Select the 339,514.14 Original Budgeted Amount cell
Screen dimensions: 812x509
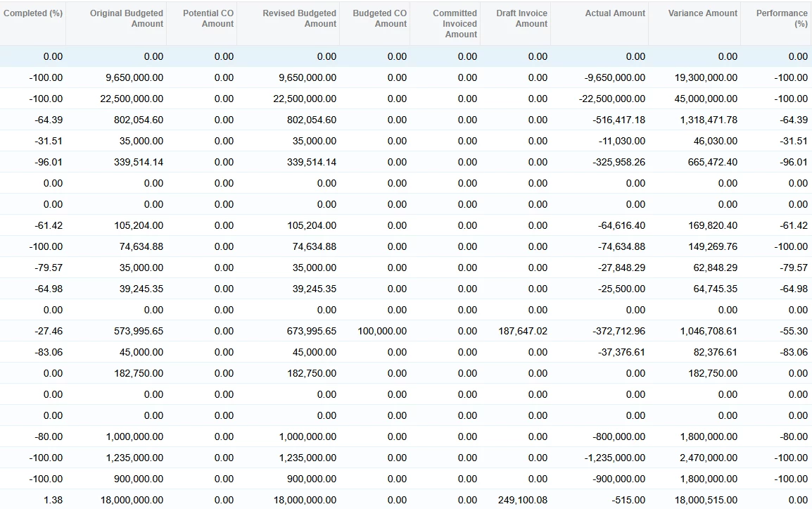(139, 162)
